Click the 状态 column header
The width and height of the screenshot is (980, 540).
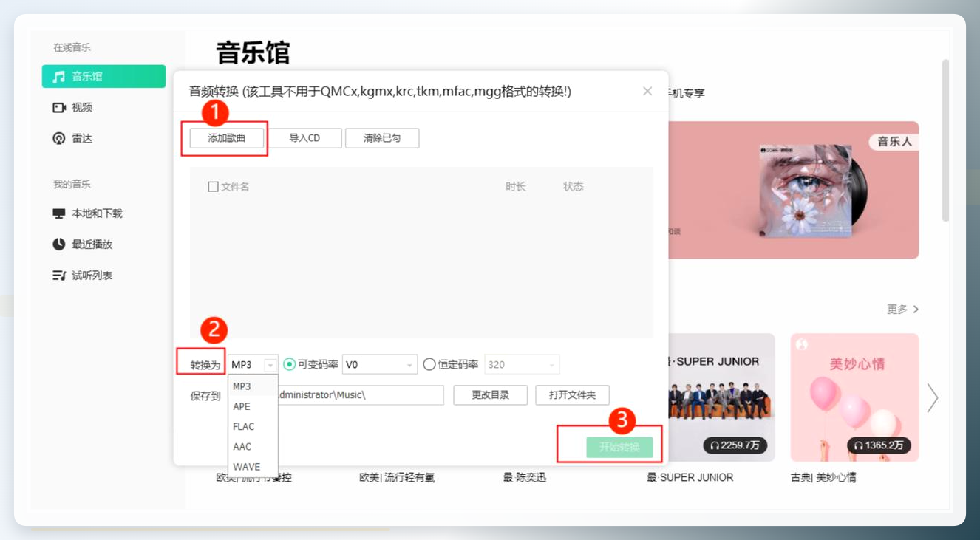click(574, 187)
